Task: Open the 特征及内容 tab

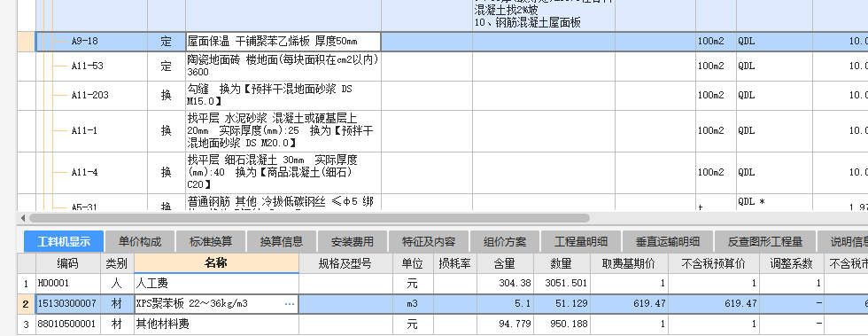Action: [x=429, y=242]
